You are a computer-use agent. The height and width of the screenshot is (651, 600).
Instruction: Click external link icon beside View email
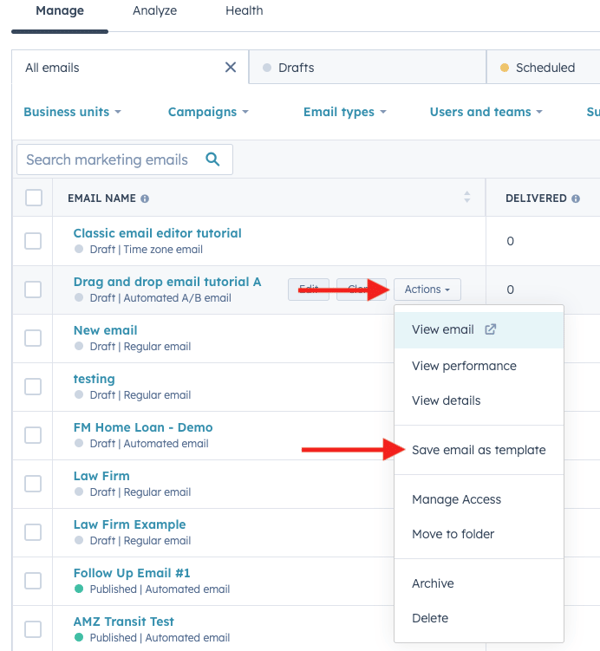pyautogui.click(x=490, y=329)
